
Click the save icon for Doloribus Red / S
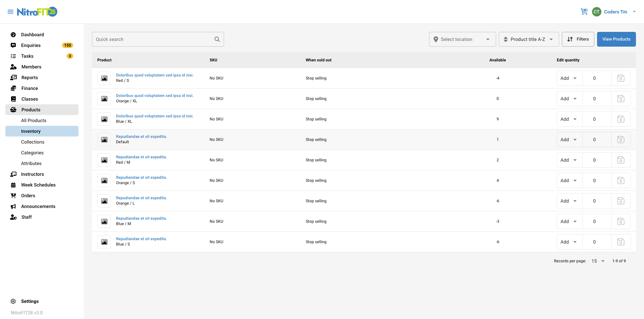pos(621,78)
